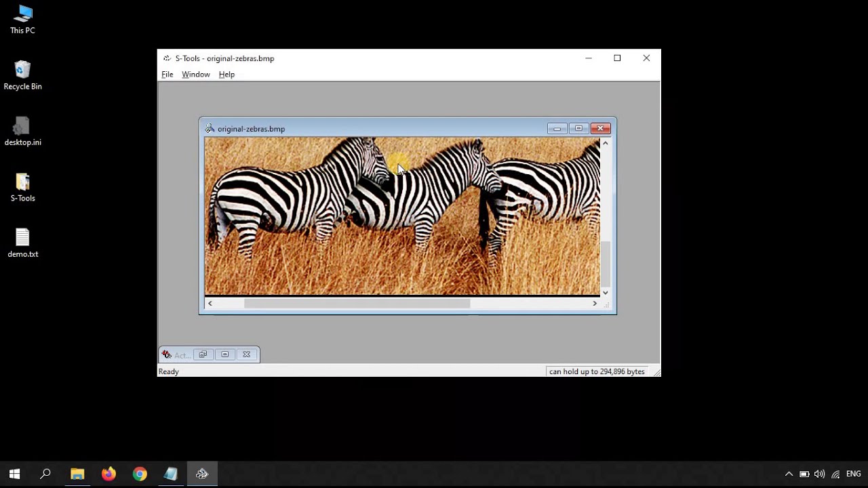Select the demo.txt file icon

coord(22,243)
